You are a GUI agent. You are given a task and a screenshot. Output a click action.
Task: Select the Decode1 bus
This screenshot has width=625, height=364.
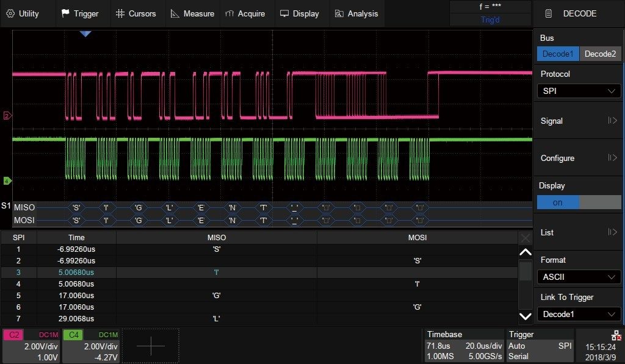tap(558, 54)
